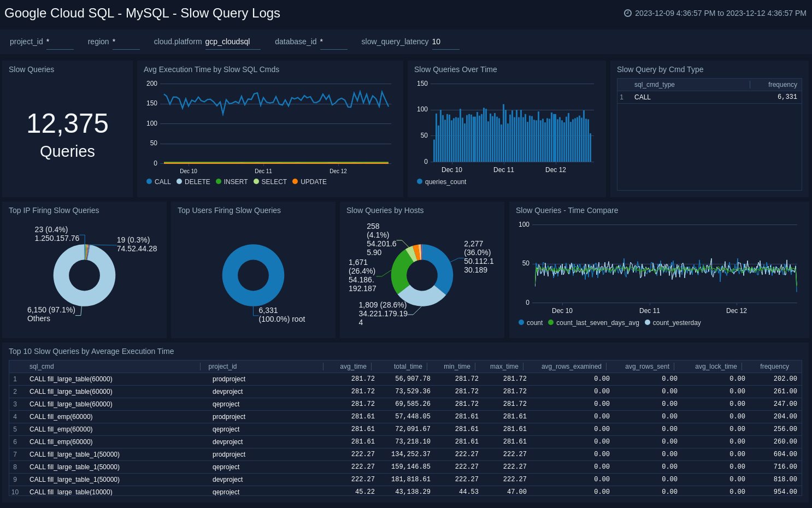Click row 4 sql_cmd CALL fill_emp(60000)
The height and width of the screenshot is (508, 812).
[61, 417]
